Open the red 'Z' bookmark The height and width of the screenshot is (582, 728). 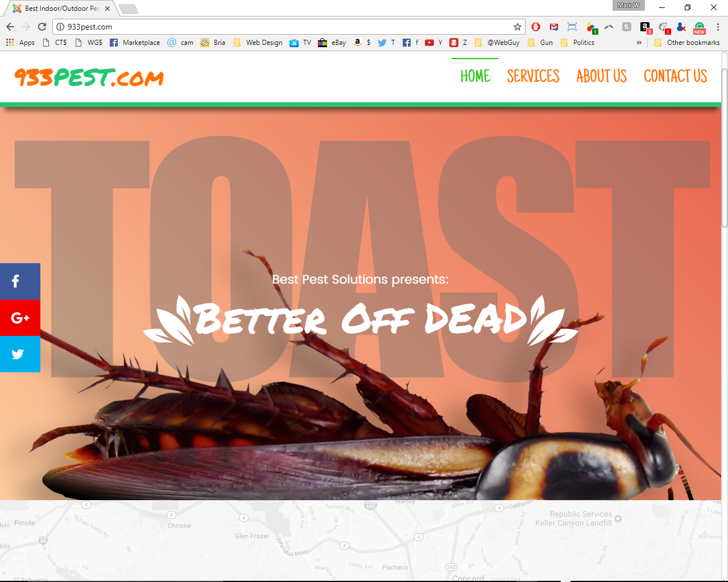tap(458, 43)
